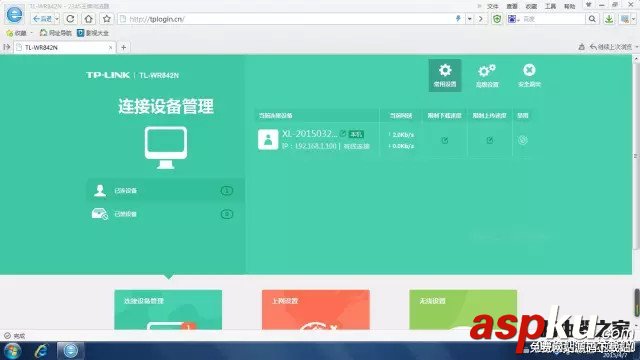Open the 帮助 menu
This screenshot has height=360, width=640.
(x=569, y=6)
